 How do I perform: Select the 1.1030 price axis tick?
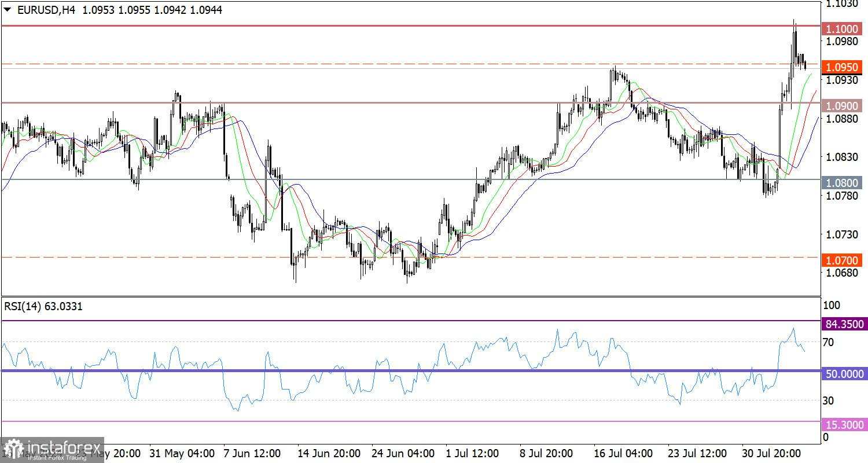pyautogui.click(x=841, y=4)
